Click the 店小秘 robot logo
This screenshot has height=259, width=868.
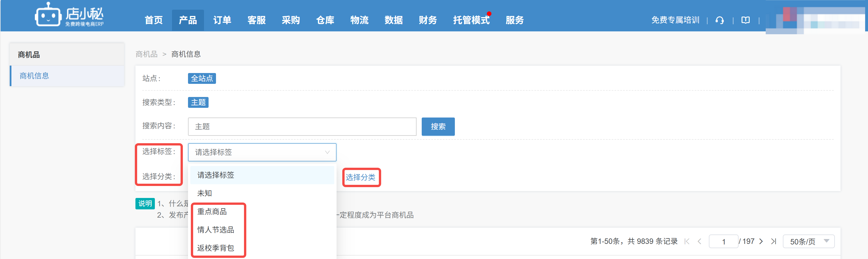coord(48,15)
